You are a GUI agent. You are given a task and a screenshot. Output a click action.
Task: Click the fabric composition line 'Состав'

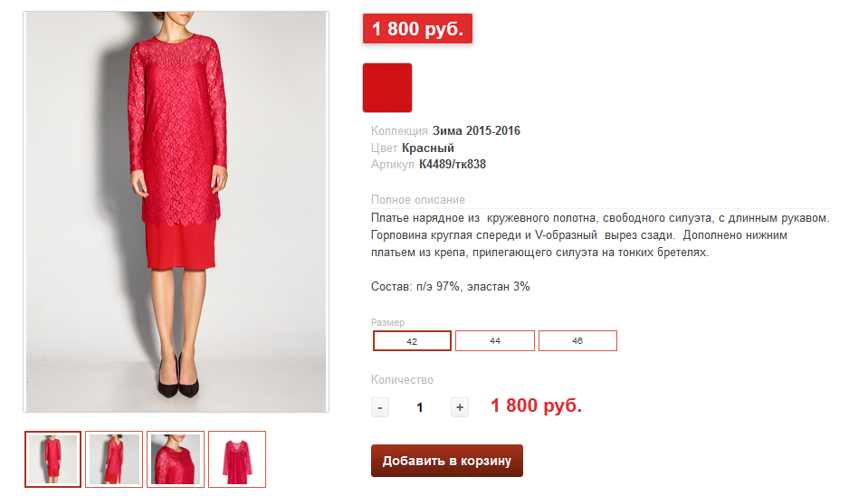coord(450,287)
